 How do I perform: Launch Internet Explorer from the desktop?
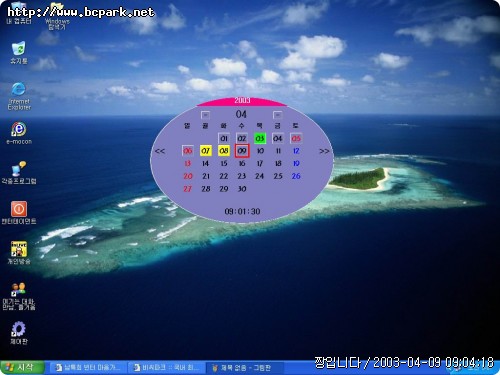point(19,96)
